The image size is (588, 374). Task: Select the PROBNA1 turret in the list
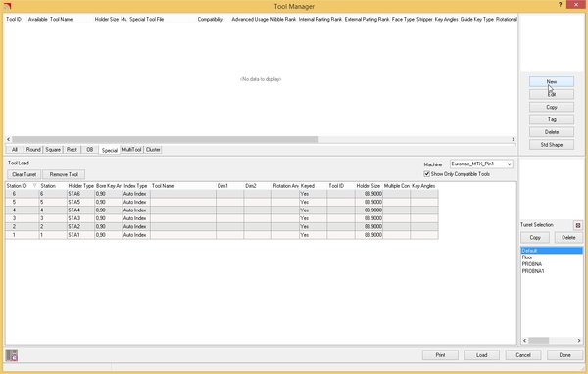pyautogui.click(x=533, y=271)
